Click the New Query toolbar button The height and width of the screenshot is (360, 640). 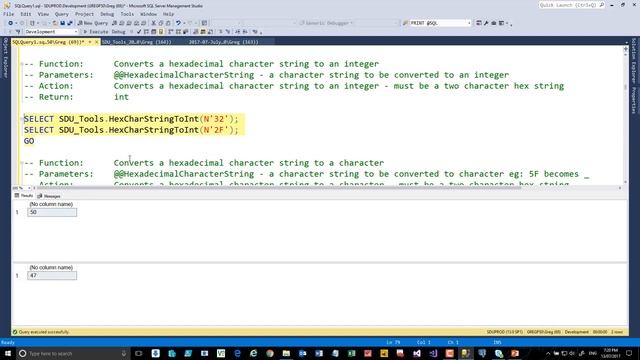coord(93,23)
